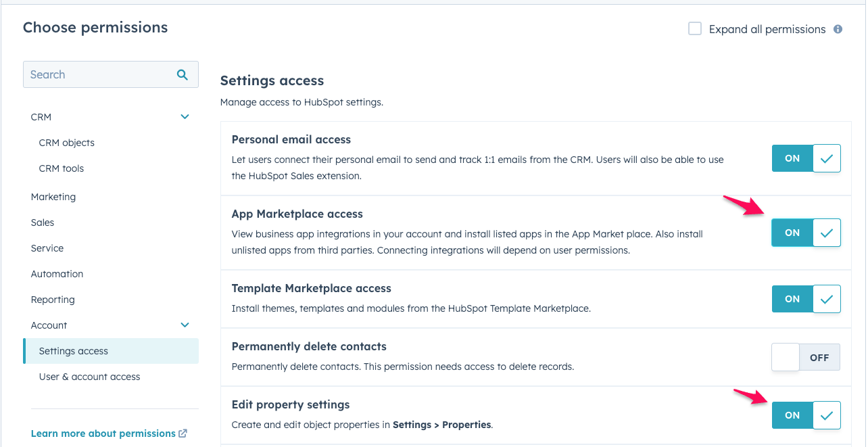Turn off App Marketplace access toggle
Viewport: 868px width, 447px height.
pyautogui.click(x=806, y=233)
